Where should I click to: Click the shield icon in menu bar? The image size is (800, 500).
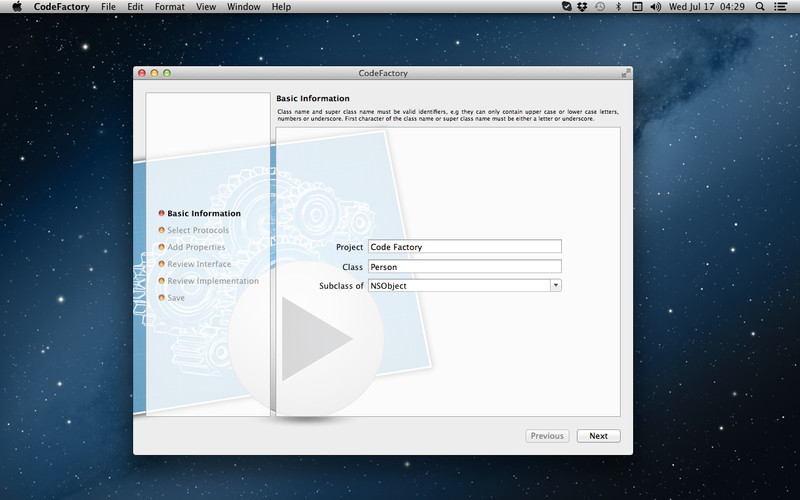(x=566, y=7)
